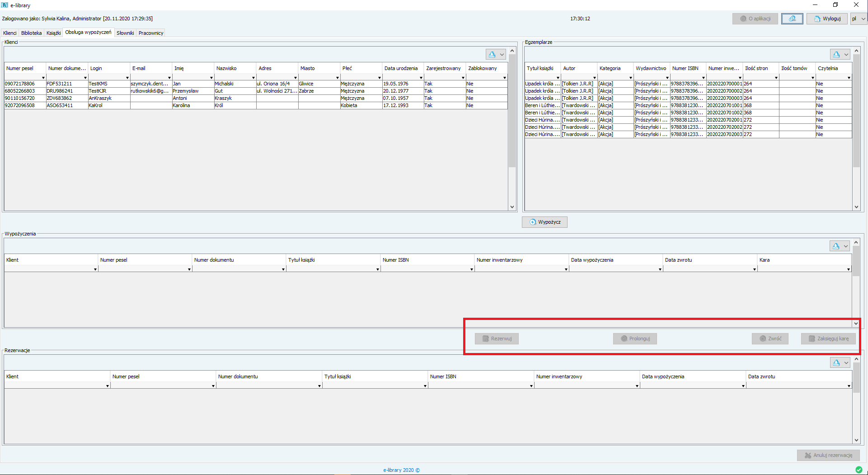The width and height of the screenshot is (868, 475).
Task: Click the Prolonguj button
Action: click(x=635, y=339)
